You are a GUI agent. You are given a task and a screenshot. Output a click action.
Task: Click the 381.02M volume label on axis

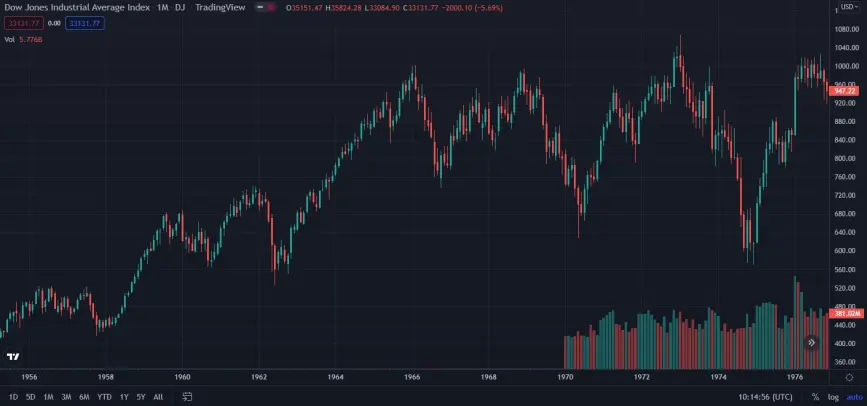[x=846, y=313]
